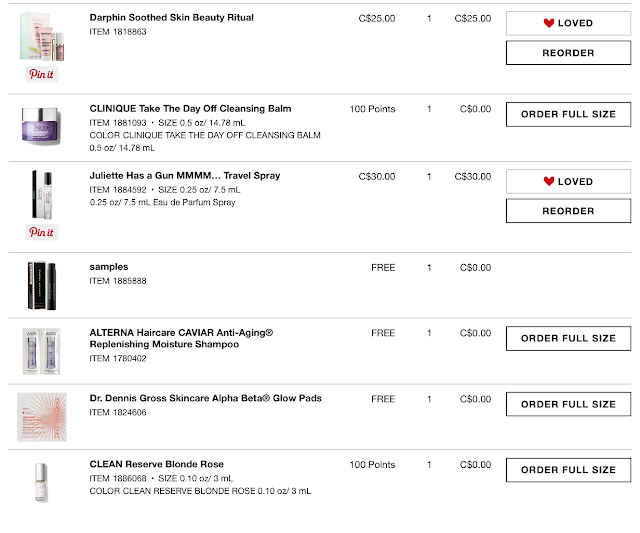640x533 pixels.
Task: Order full size of CLEAN Reserve Blonde Rose
Action: click(567, 469)
